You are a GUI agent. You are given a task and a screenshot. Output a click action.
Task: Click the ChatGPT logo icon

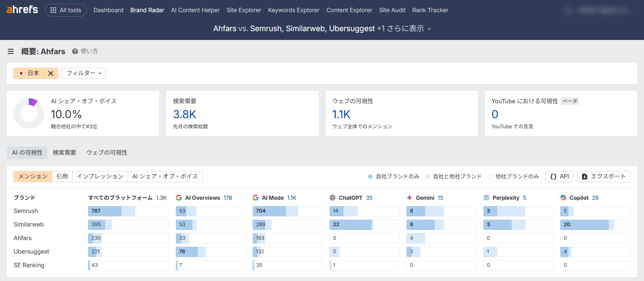click(333, 198)
